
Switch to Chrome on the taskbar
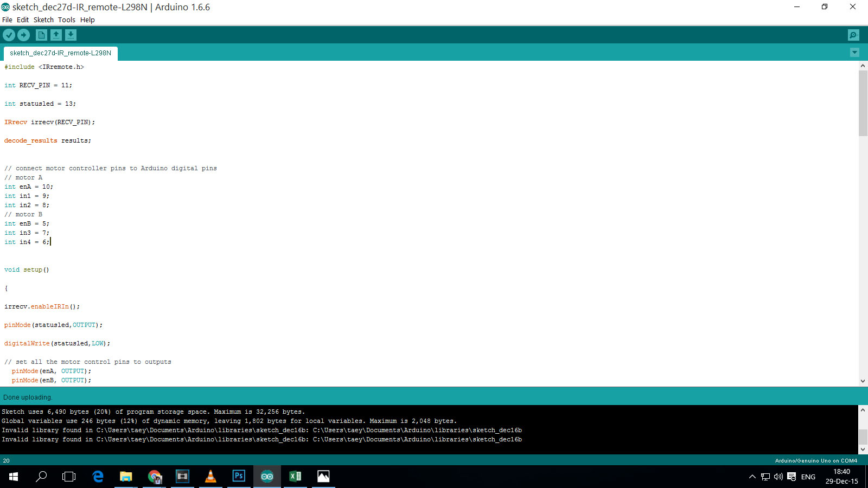click(155, 477)
